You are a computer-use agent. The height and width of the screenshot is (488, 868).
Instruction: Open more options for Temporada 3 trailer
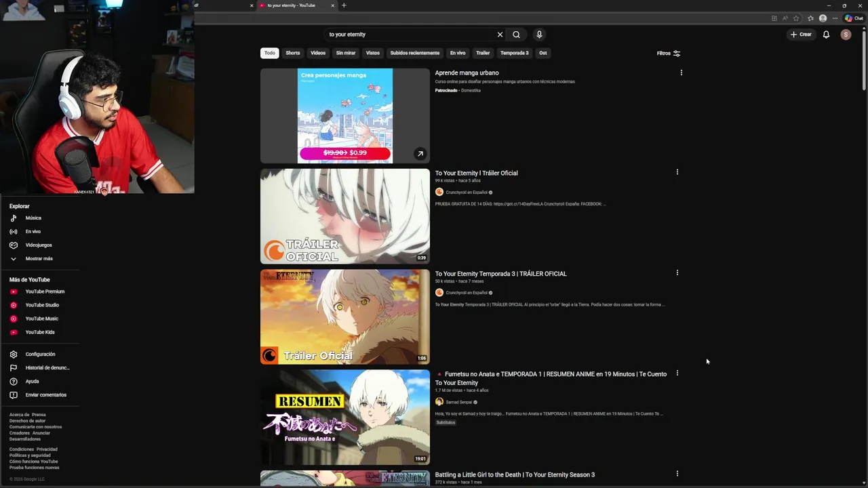tap(677, 272)
